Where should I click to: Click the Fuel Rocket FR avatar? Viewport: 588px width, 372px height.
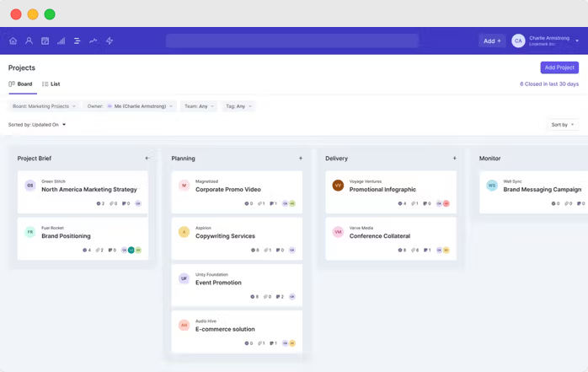(x=30, y=232)
